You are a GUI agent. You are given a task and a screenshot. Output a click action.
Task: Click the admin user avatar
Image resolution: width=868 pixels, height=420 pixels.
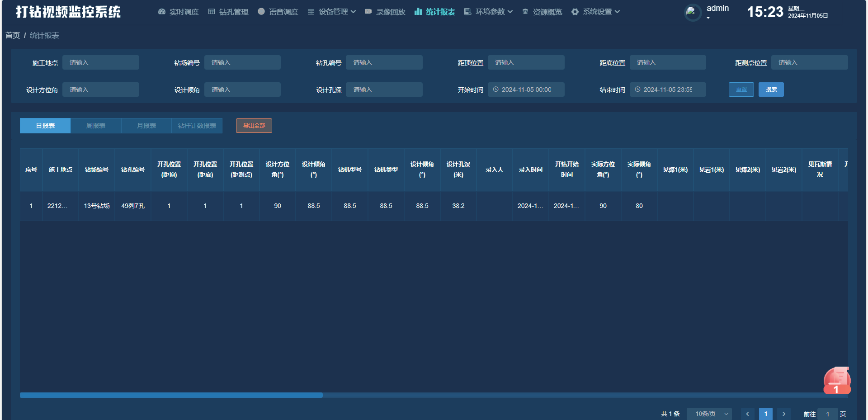[692, 12]
